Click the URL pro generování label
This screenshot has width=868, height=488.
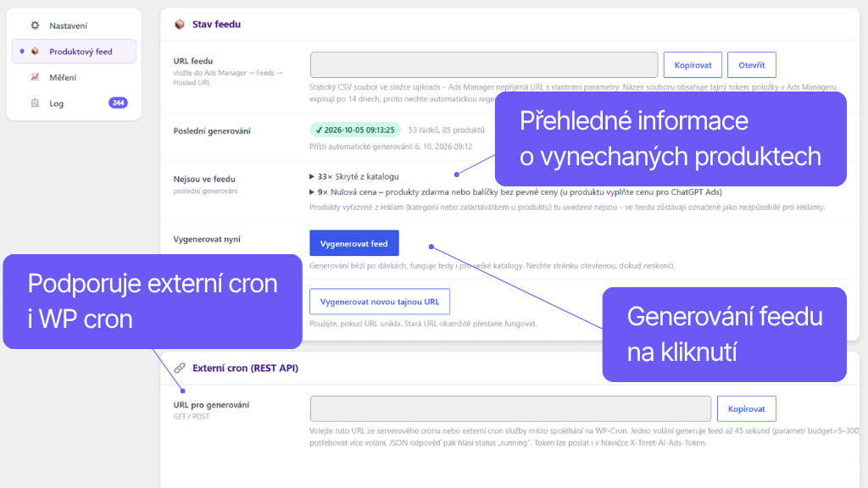click(211, 405)
